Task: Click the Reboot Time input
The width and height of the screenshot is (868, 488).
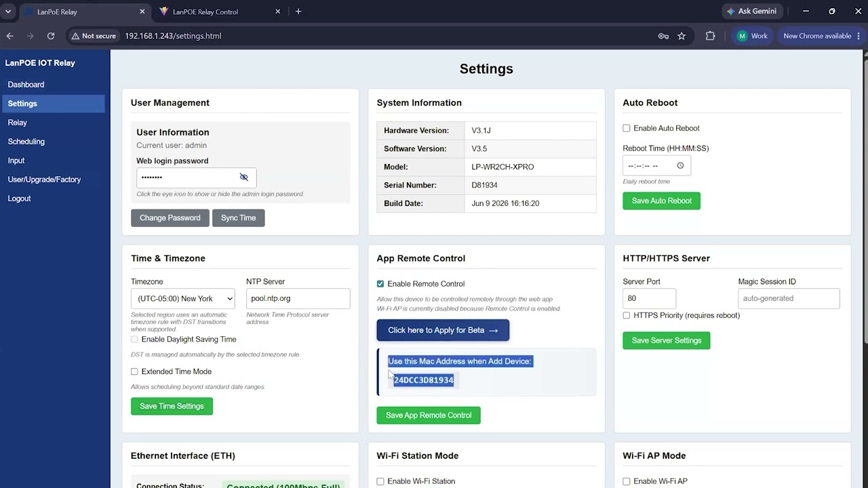Action: click(x=656, y=165)
